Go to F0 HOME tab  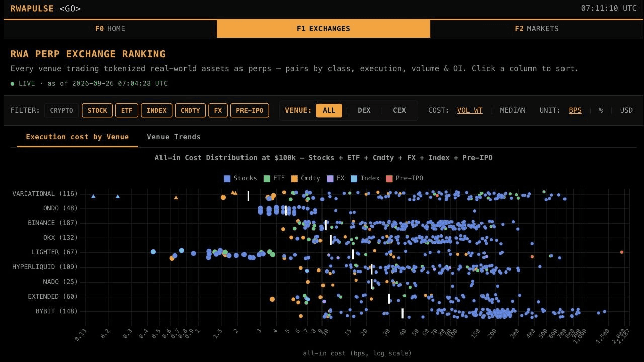[110, 29]
